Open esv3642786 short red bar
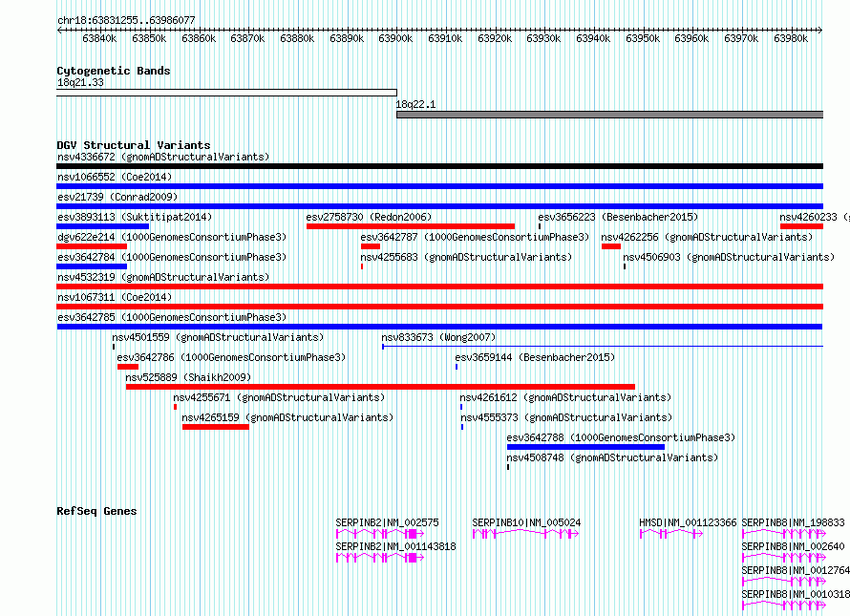 point(128,367)
